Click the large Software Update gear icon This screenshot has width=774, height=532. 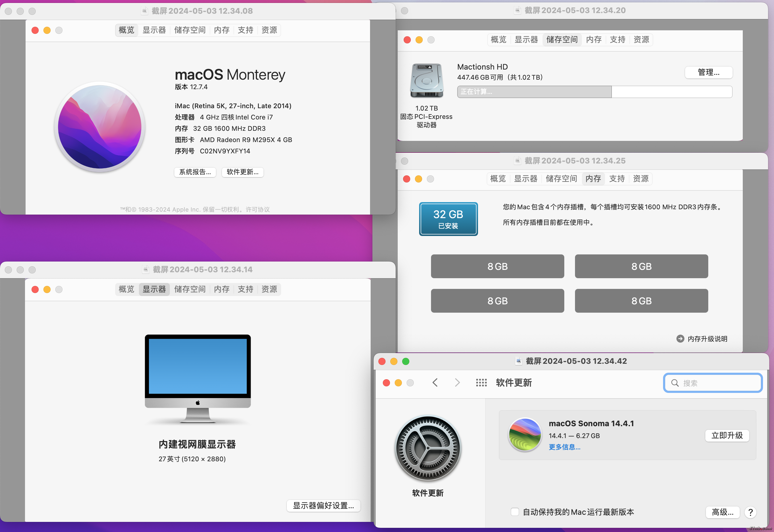click(x=428, y=448)
